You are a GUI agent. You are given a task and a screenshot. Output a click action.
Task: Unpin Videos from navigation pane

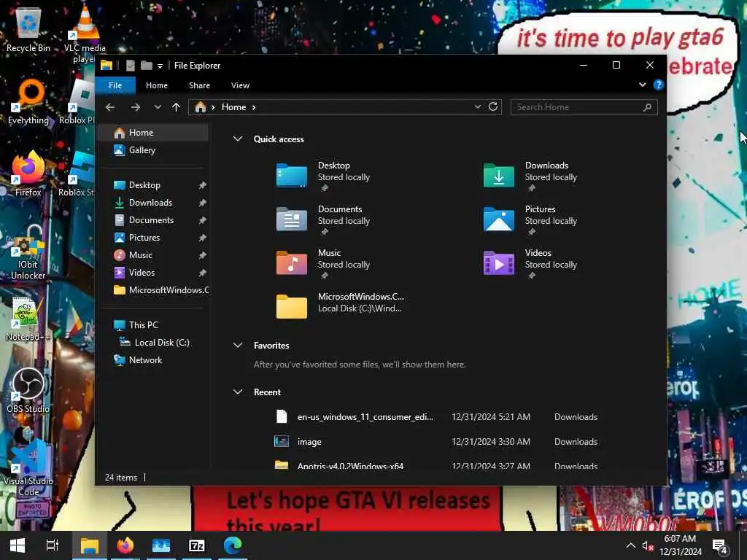tap(203, 273)
